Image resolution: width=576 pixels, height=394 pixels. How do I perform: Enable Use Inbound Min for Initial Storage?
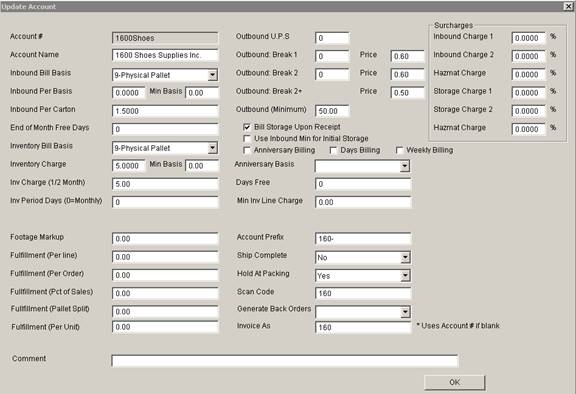247,138
